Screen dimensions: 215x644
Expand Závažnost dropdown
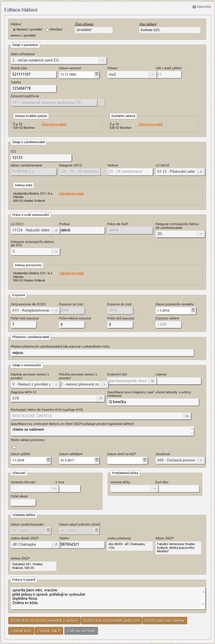click(x=201, y=460)
